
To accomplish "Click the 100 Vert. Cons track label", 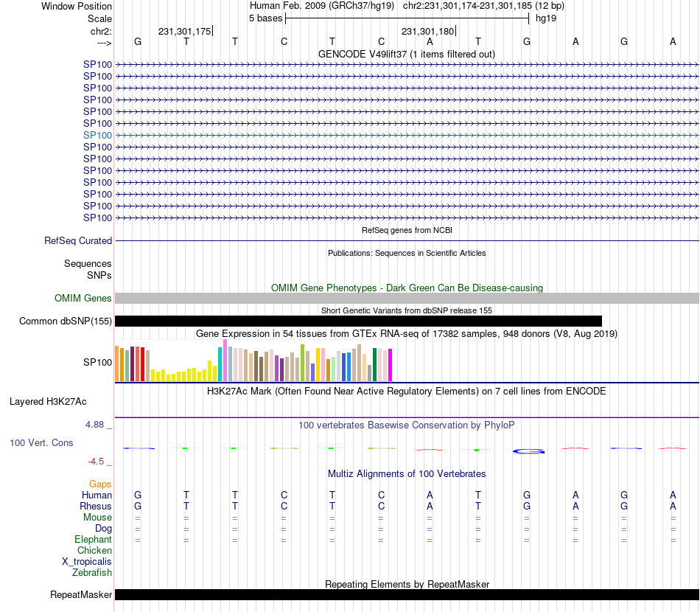I will [x=41, y=442].
